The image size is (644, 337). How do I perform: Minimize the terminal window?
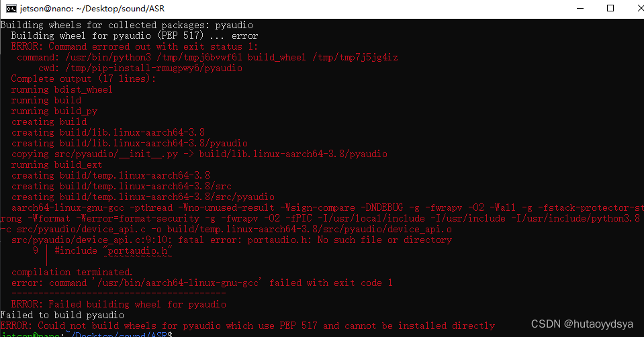(x=580, y=9)
